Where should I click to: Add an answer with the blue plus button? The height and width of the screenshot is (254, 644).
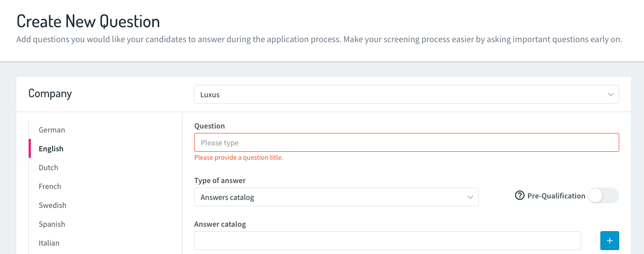point(610,241)
